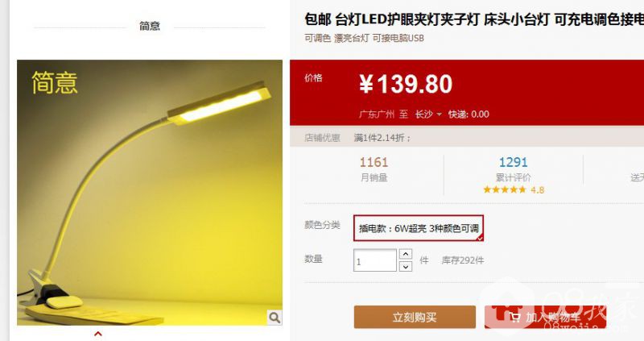Click the 加入购物车 add to cart button
This screenshot has height=341, width=644.
click(545, 317)
